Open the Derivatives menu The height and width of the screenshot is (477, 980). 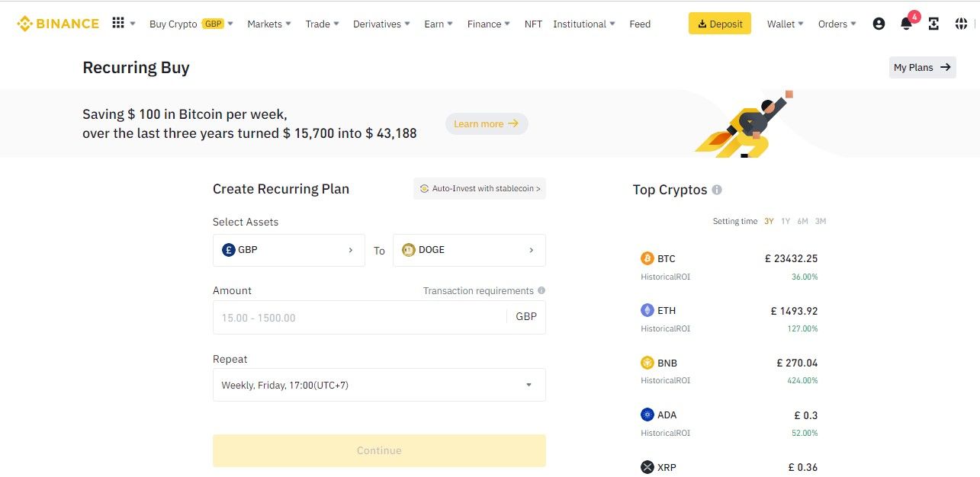(x=381, y=24)
